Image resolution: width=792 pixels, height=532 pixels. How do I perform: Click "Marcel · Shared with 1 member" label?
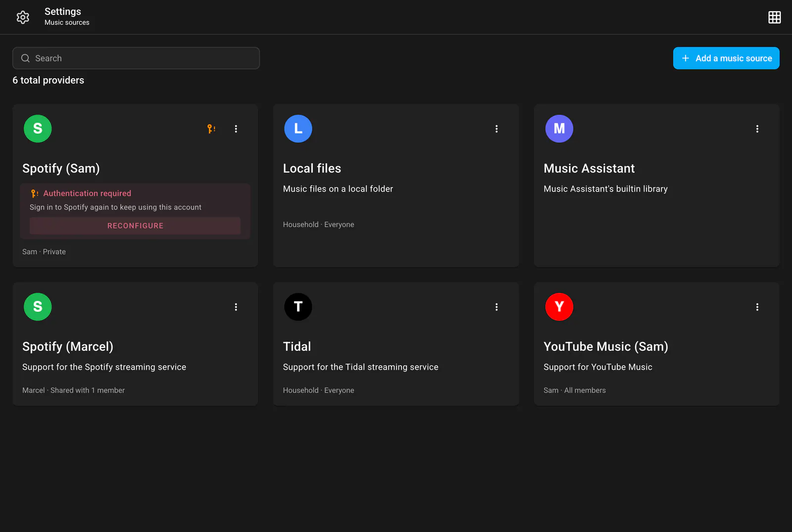point(73,390)
